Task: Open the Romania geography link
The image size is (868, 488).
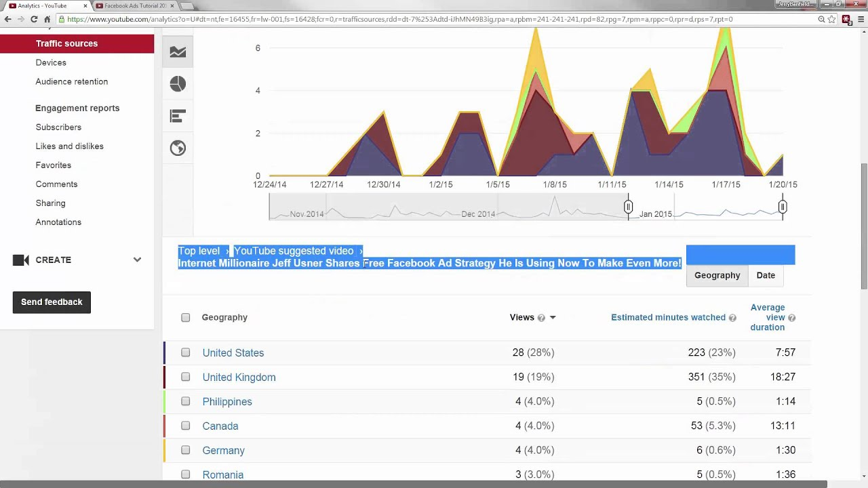Action: (x=222, y=475)
